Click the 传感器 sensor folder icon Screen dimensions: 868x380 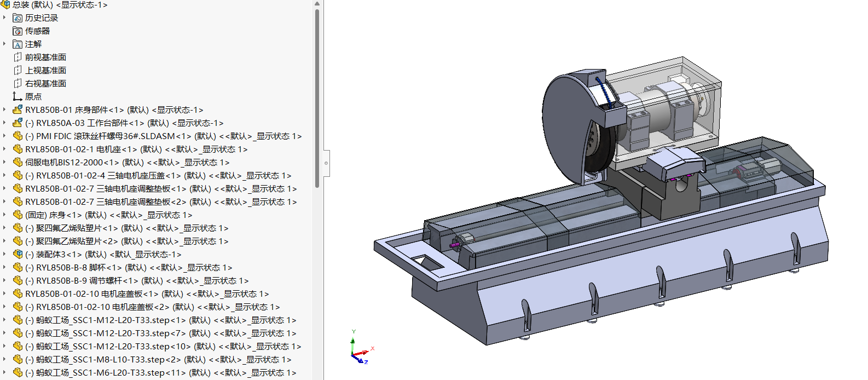coord(18,31)
